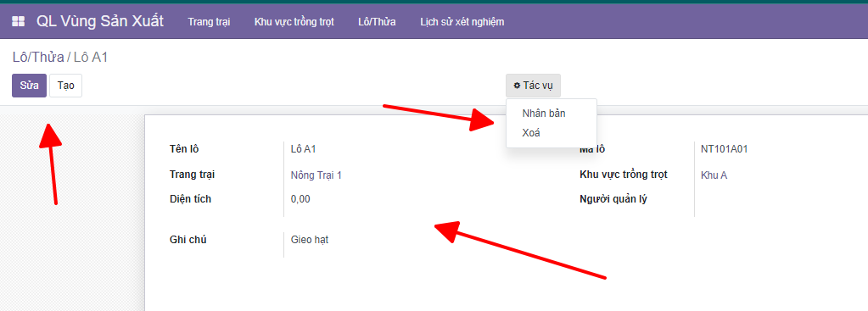The image size is (868, 311).
Task: Choose Xoá from the actions menu
Action: coord(531,132)
